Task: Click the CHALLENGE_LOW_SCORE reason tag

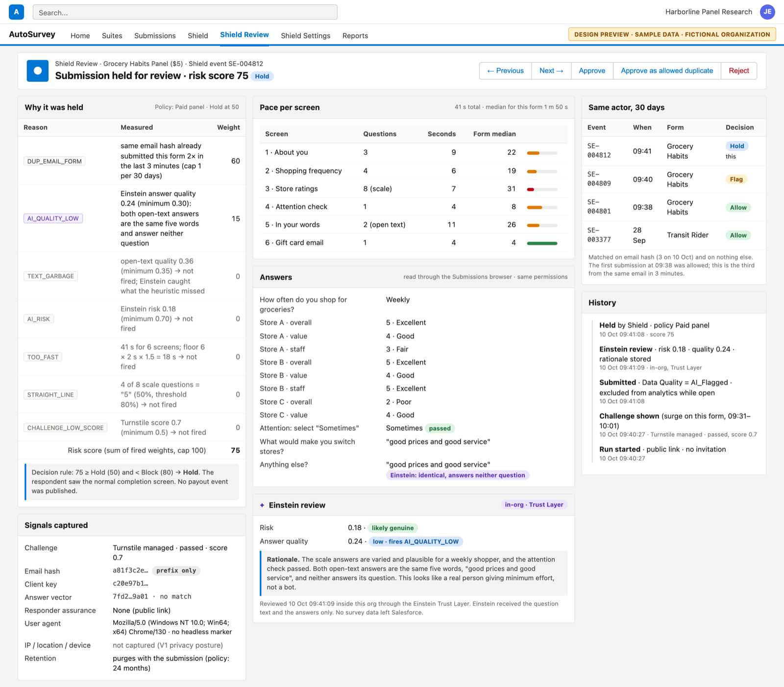Action: coord(65,428)
